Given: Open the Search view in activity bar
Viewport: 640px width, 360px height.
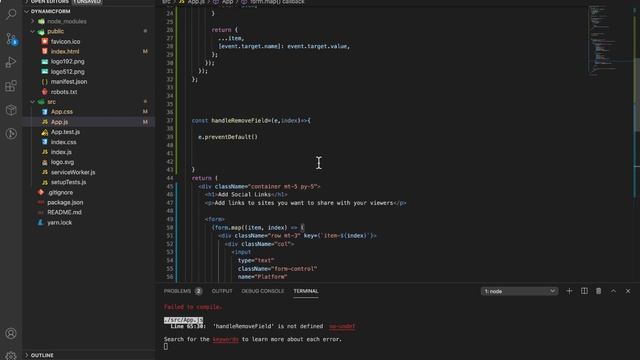Looking at the screenshot, I should point(11,14).
